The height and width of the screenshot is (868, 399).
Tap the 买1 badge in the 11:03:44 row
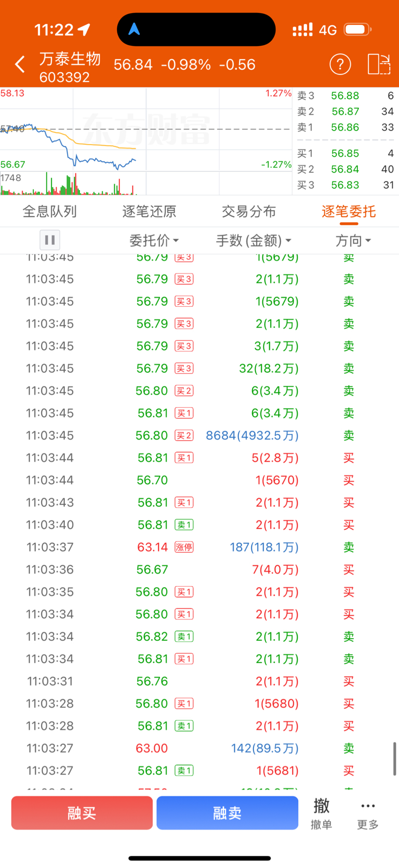(184, 458)
